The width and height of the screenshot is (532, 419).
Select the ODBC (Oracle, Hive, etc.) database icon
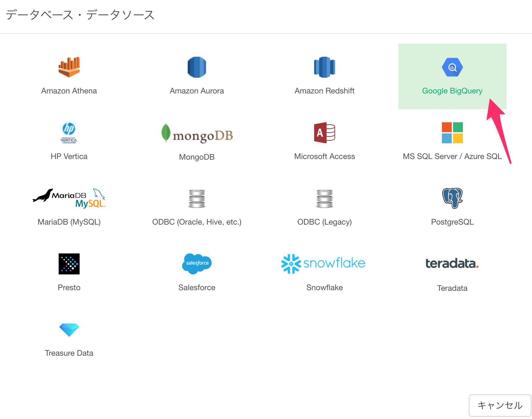tap(197, 199)
